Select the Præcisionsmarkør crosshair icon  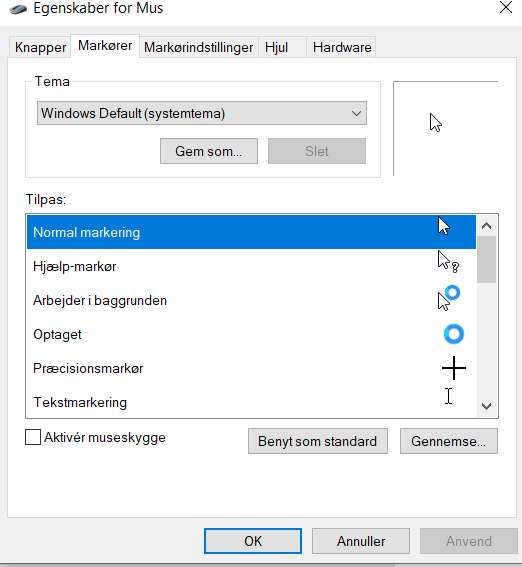454,368
